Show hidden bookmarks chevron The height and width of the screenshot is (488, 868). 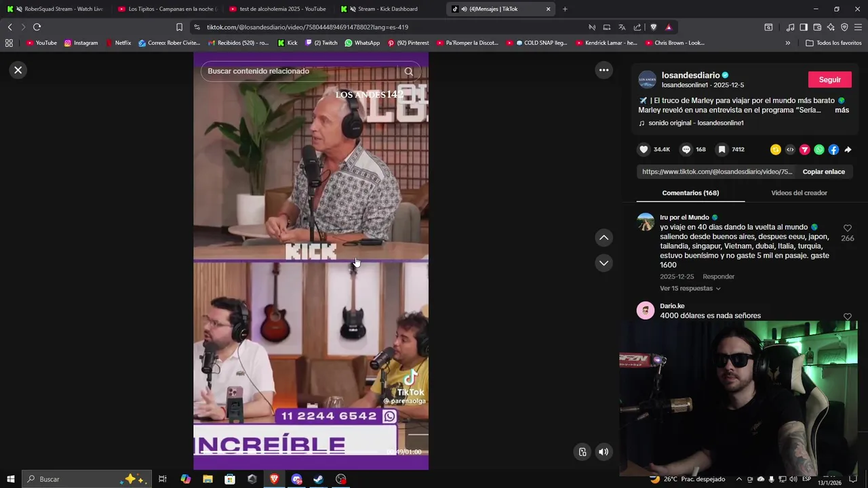787,43
